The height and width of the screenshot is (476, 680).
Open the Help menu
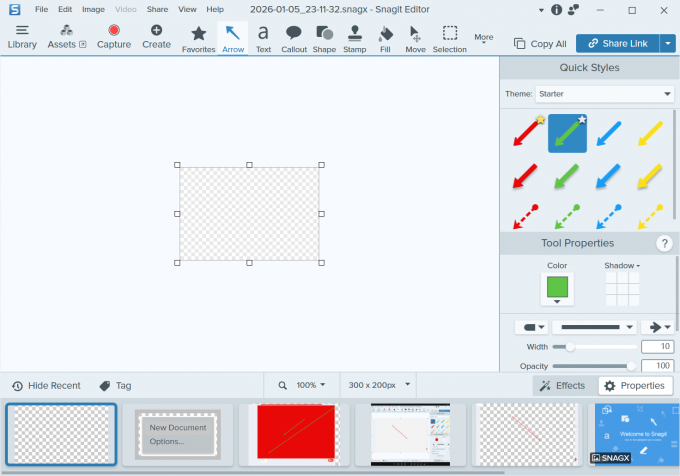click(x=215, y=9)
